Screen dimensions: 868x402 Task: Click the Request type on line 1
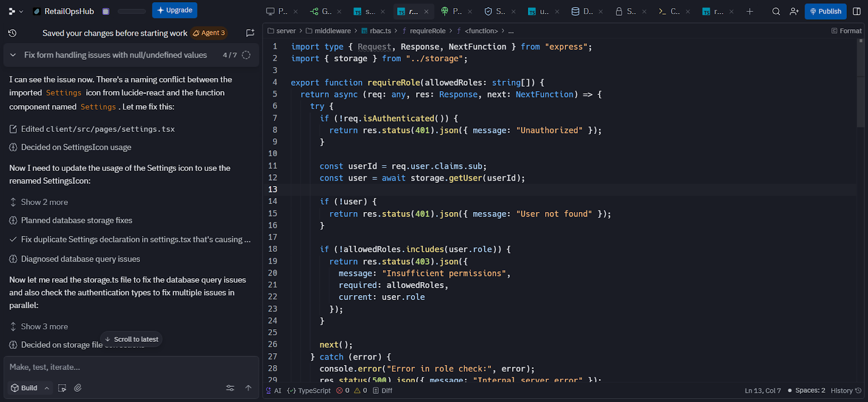click(374, 47)
